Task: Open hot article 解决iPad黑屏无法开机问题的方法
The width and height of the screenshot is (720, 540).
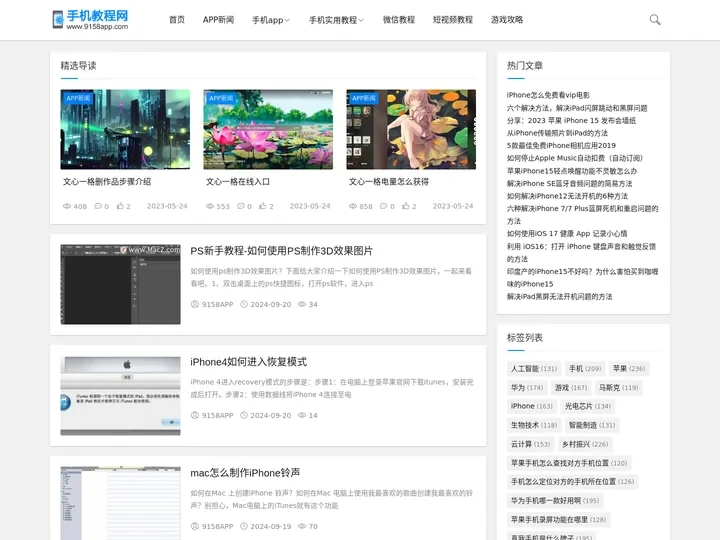Action: click(559, 297)
